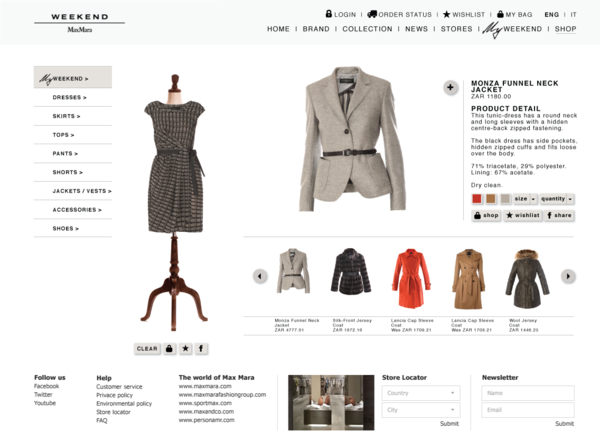Image resolution: width=600 pixels, height=441 pixels.
Task: Click the truck ORDER STATUS icon
Action: point(372,14)
